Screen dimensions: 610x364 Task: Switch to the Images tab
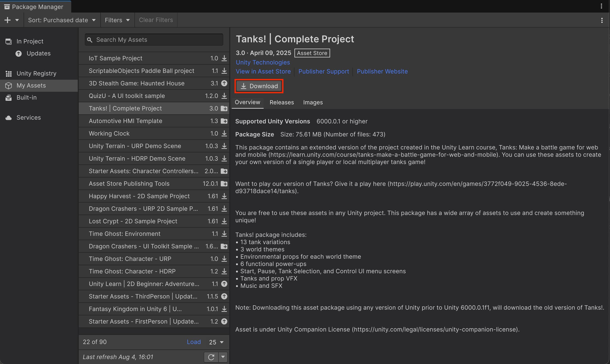(313, 102)
